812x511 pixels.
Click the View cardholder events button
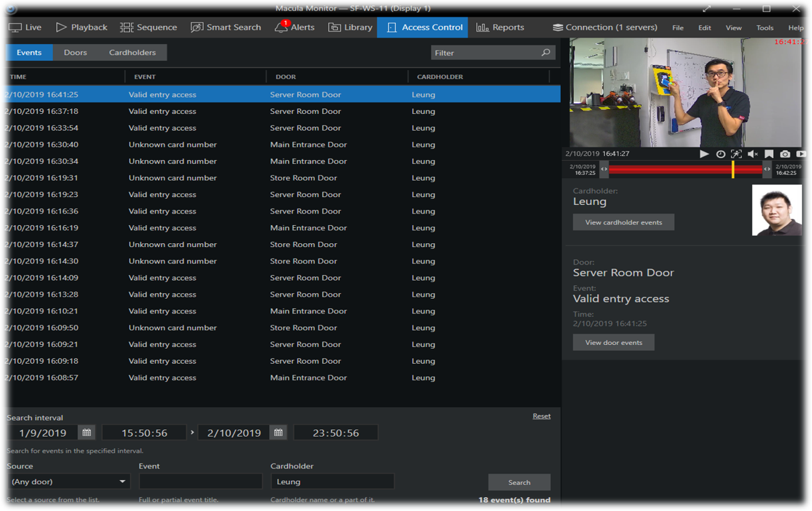623,222
